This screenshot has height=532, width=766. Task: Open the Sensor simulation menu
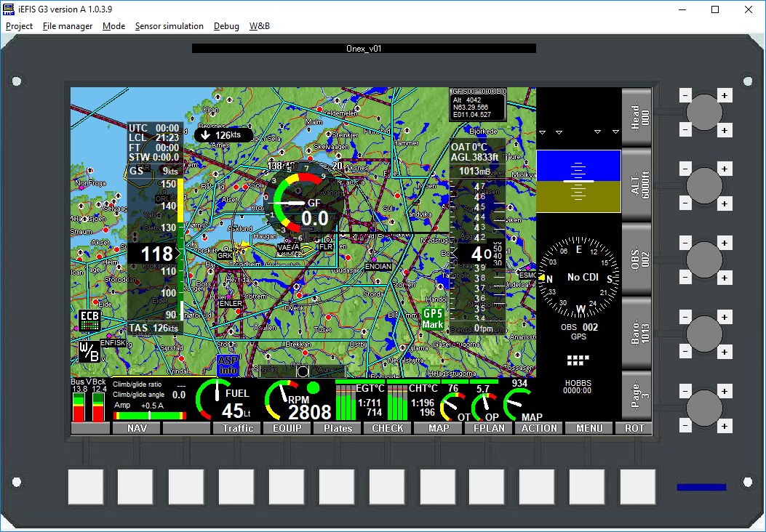(x=169, y=26)
